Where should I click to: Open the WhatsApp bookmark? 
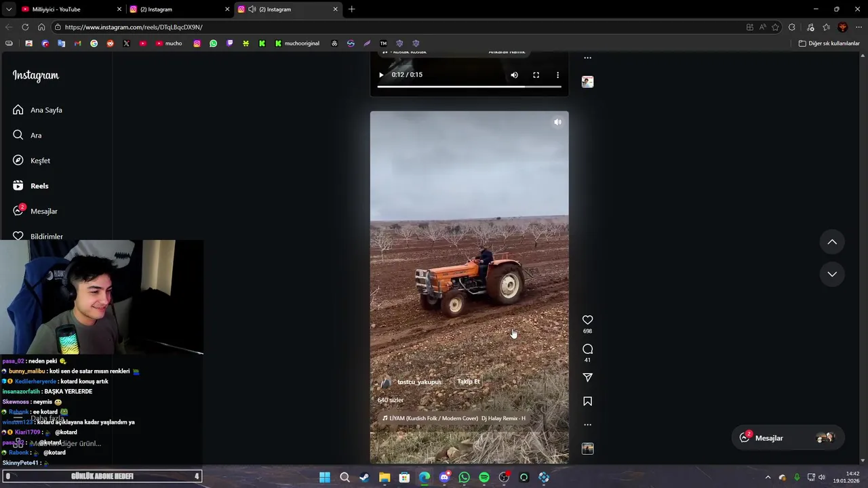(213, 43)
